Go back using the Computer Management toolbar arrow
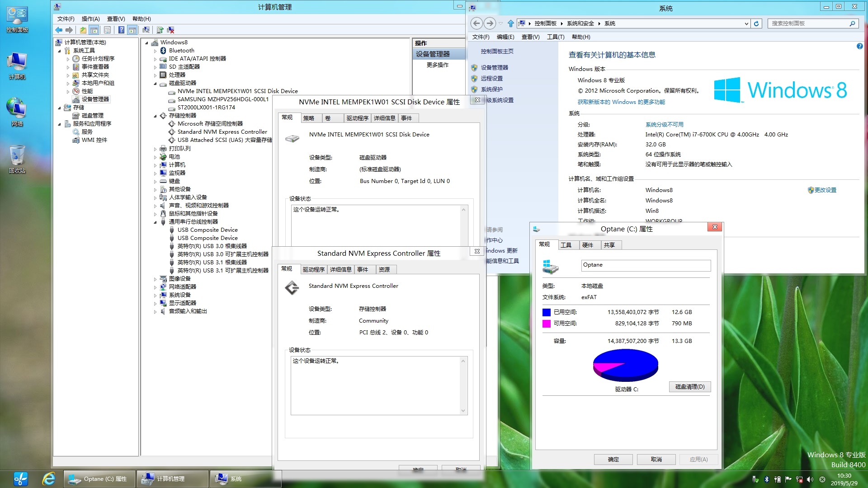868x488 pixels. coord(59,30)
